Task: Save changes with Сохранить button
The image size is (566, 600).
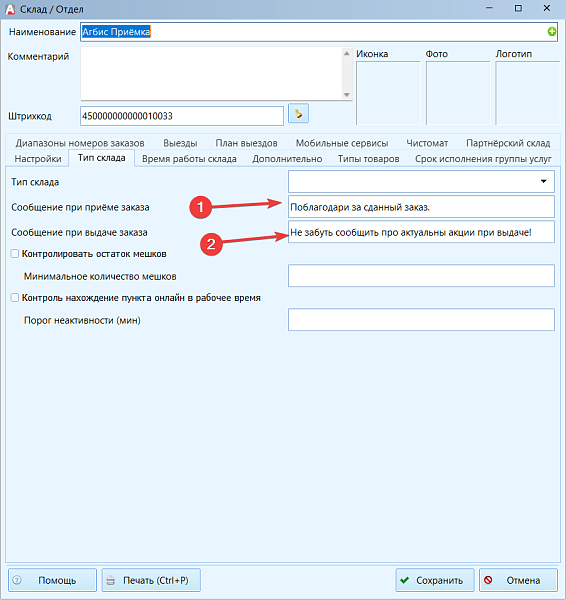Action: pos(435,580)
